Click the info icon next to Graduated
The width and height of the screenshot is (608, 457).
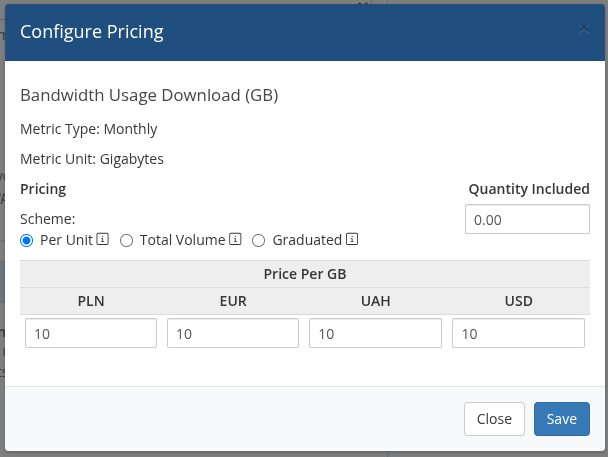(352, 239)
